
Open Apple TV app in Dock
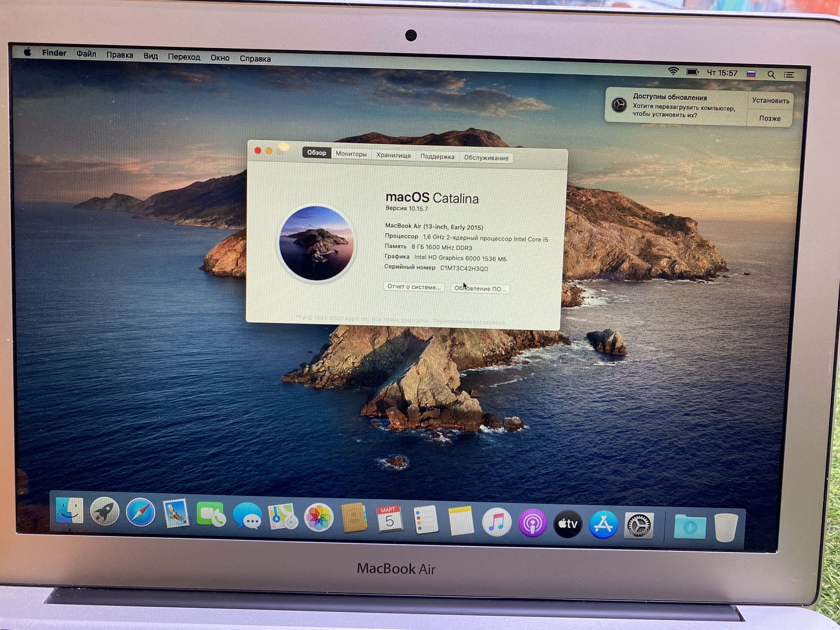(568, 524)
